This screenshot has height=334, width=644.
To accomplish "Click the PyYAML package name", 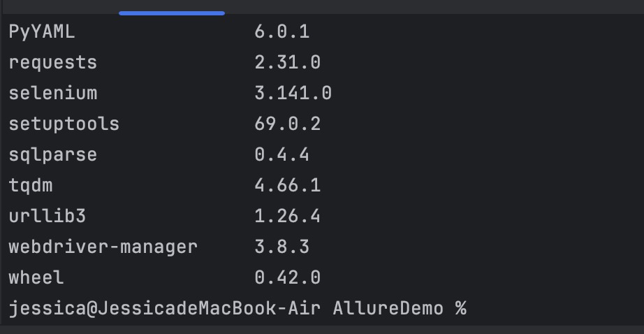I will click(42, 32).
